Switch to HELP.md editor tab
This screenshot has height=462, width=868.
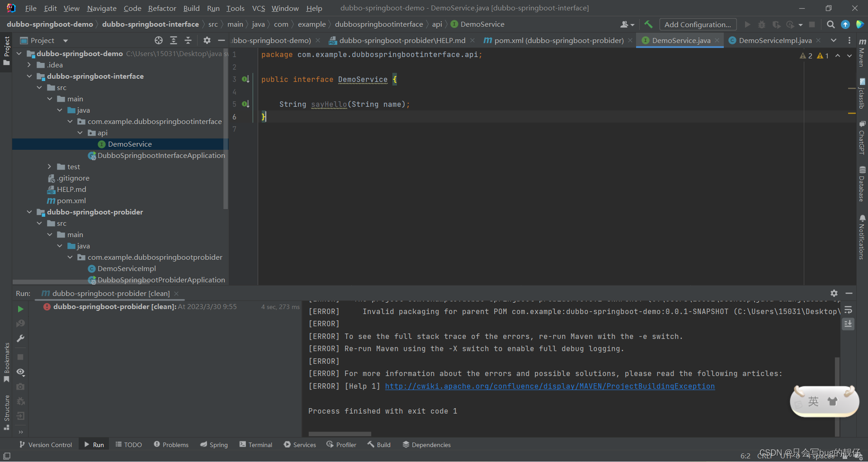(402, 40)
